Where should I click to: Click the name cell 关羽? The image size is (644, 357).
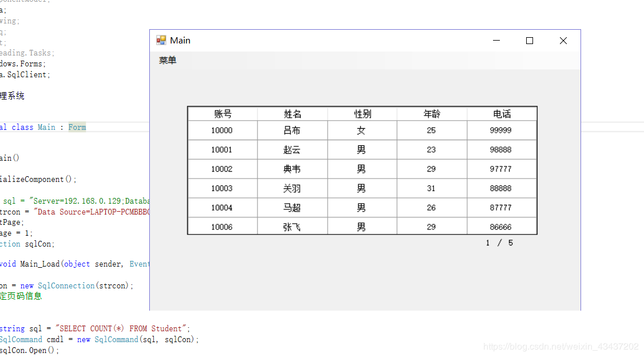(x=292, y=188)
